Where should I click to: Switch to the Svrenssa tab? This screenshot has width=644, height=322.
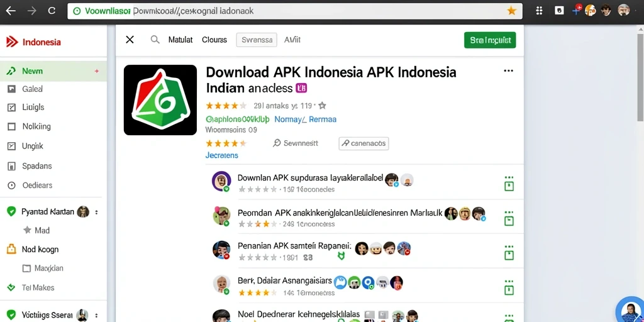[x=257, y=40]
